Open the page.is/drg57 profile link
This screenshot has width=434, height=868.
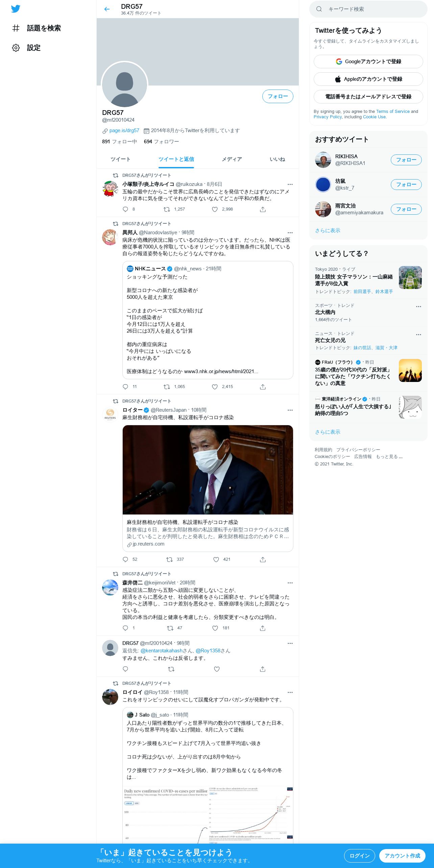124,130
